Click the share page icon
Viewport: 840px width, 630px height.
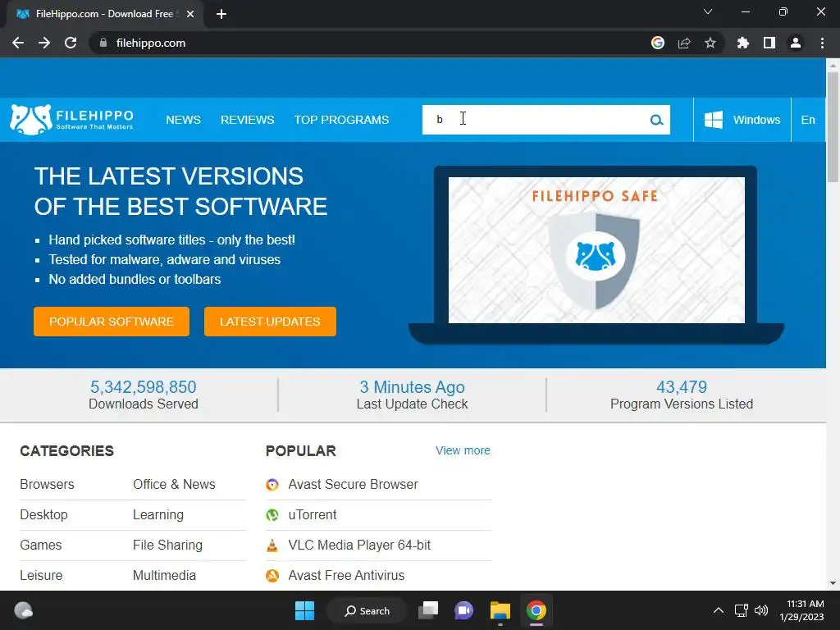click(684, 43)
